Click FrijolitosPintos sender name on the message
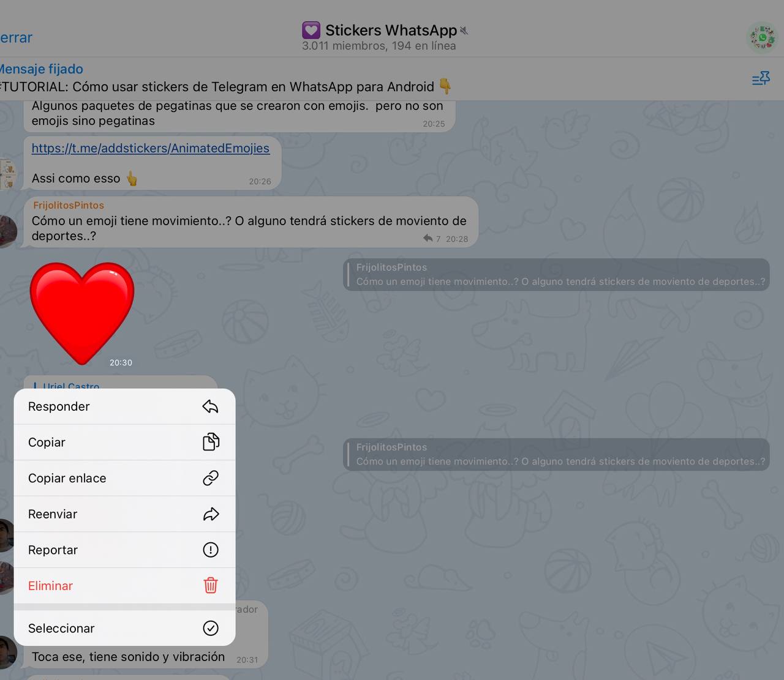Screen dimensions: 784x680 tap(69, 205)
